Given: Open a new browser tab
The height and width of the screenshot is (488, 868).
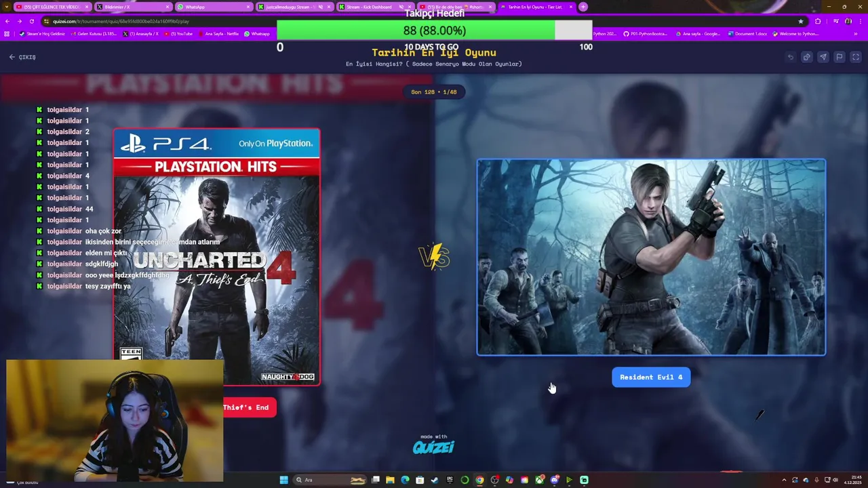Looking at the screenshot, I should click(583, 7).
